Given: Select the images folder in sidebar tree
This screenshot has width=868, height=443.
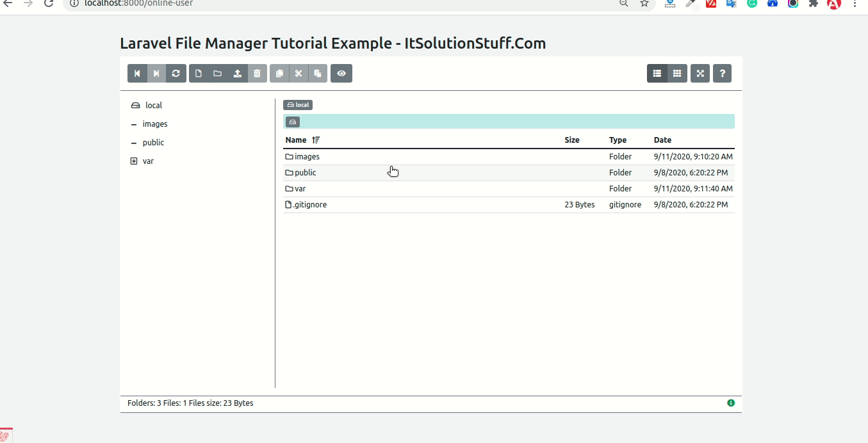Looking at the screenshot, I should (x=155, y=124).
